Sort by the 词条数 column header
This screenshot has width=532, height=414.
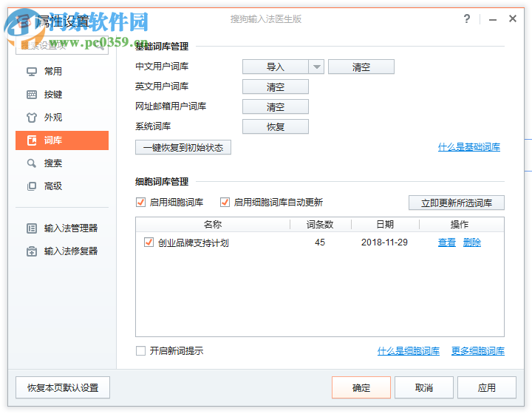point(320,225)
